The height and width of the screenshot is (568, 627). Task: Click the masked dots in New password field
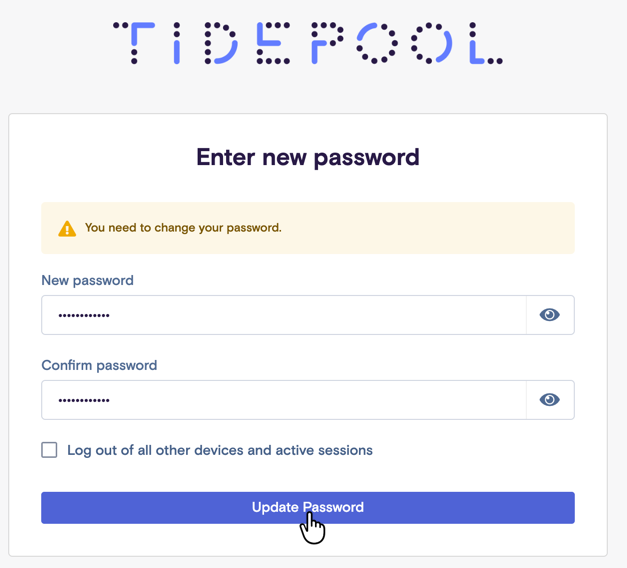coord(84,316)
